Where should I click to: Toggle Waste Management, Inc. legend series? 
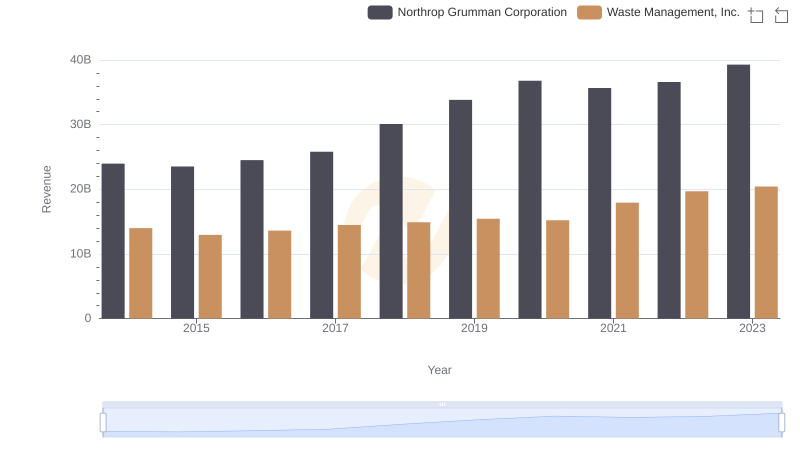[658, 12]
